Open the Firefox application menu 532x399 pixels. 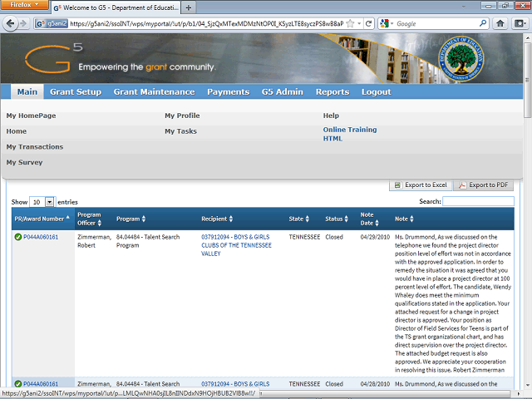click(x=24, y=5)
